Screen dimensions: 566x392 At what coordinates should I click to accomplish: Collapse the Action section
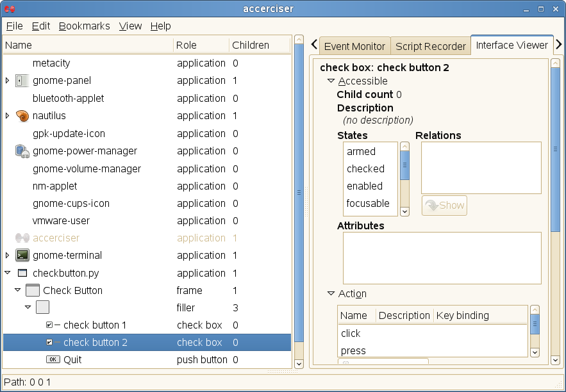coord(331,293)
